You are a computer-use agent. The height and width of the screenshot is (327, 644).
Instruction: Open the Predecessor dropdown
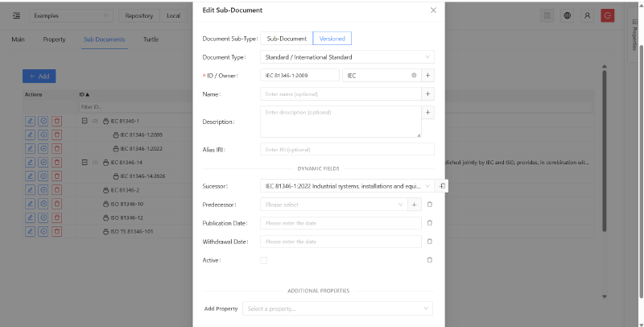(x=334, y=205)
